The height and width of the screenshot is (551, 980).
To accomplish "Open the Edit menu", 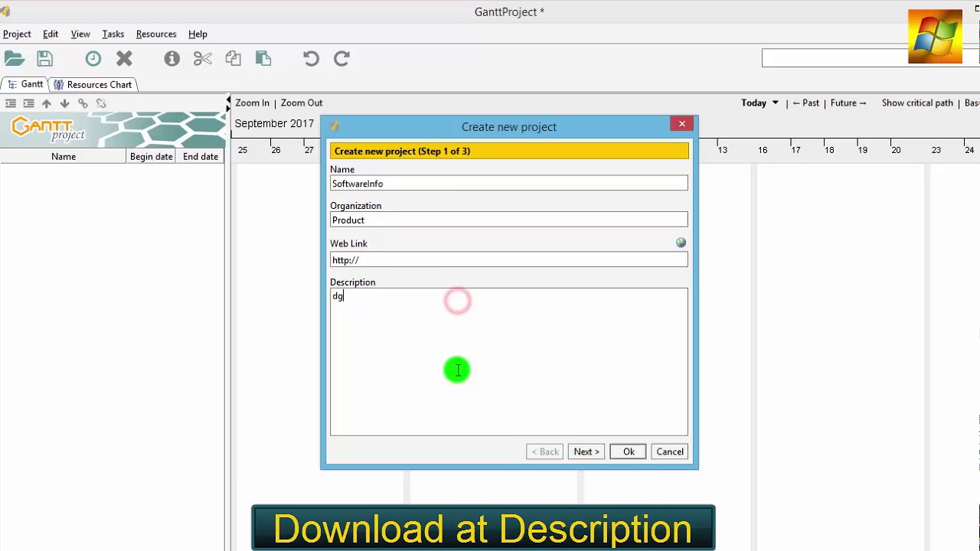I will (51, 34).
